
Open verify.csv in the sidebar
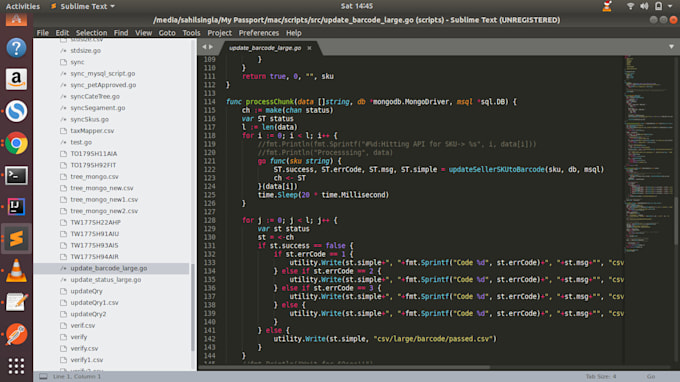[84, 348]
